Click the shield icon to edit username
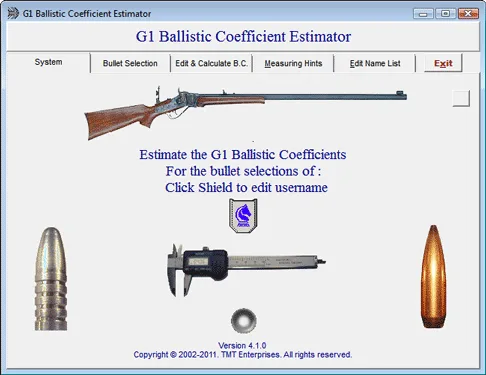Screen dimensions: 486x375 tap(243, 215)
